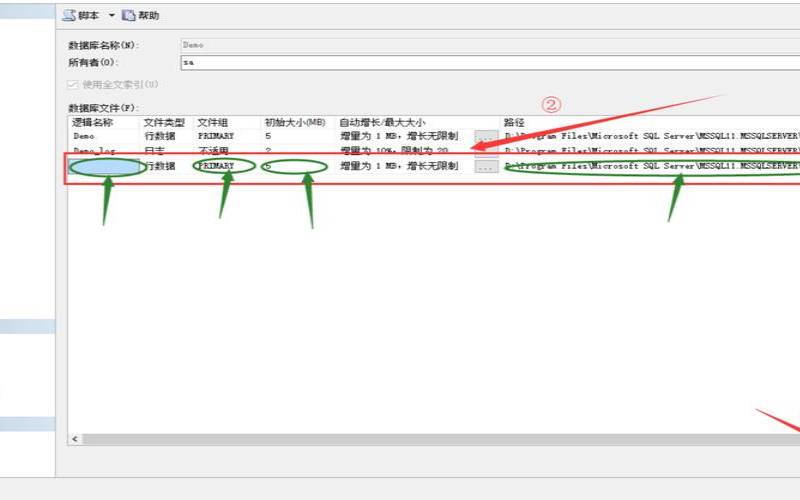Toggle the 使用全文索引 checkbox
This screenshot has width=800, height=500.
pos(72,84)
